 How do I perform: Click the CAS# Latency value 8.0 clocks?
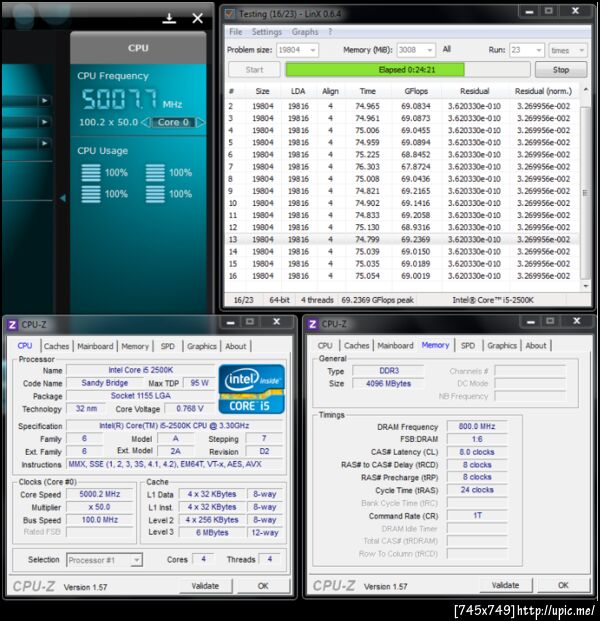click(x=477, y=452)
